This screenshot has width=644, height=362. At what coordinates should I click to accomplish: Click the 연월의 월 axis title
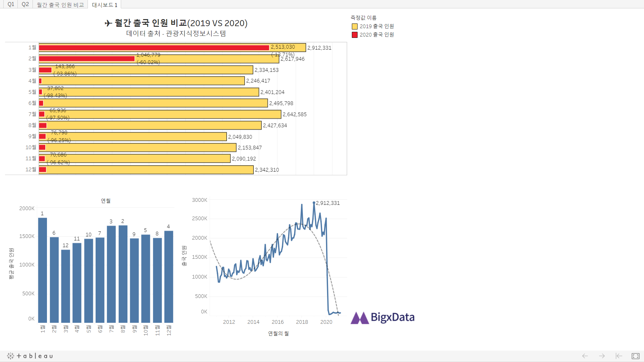point(278,334)
